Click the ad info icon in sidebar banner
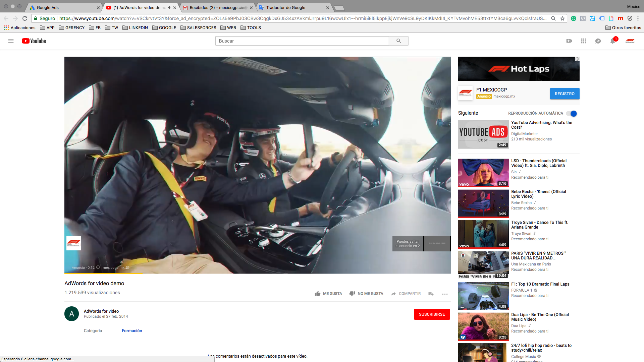The width and height of the screenshot is (644, 362). tap(577, 59)
